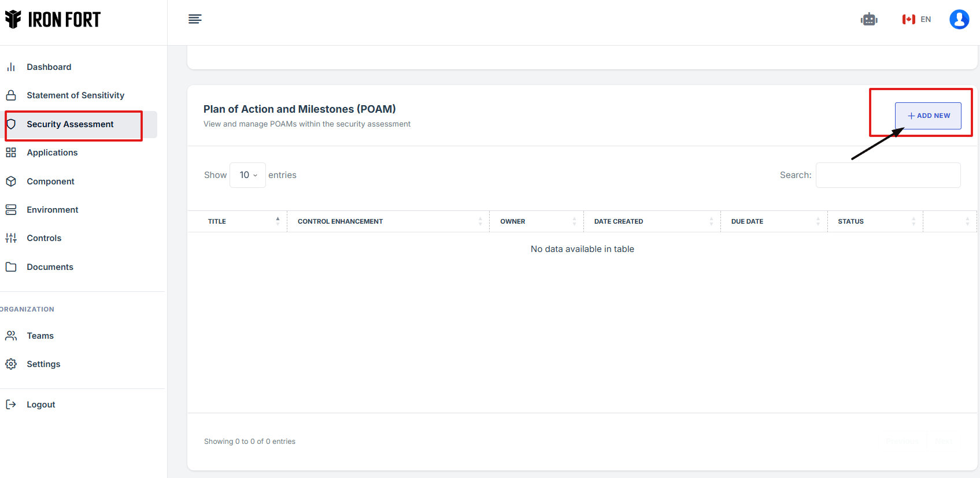Viewport: 980px width, 478px height.
Task: Toggle the sidebar hamburger menu icon
Action: pos(195,19)
